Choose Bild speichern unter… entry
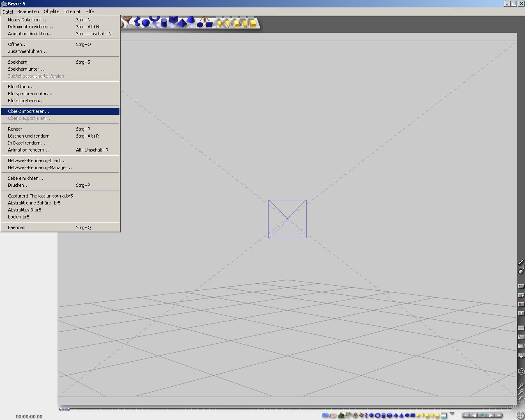The width and height of the screenshot is (525, 420). 60,94
